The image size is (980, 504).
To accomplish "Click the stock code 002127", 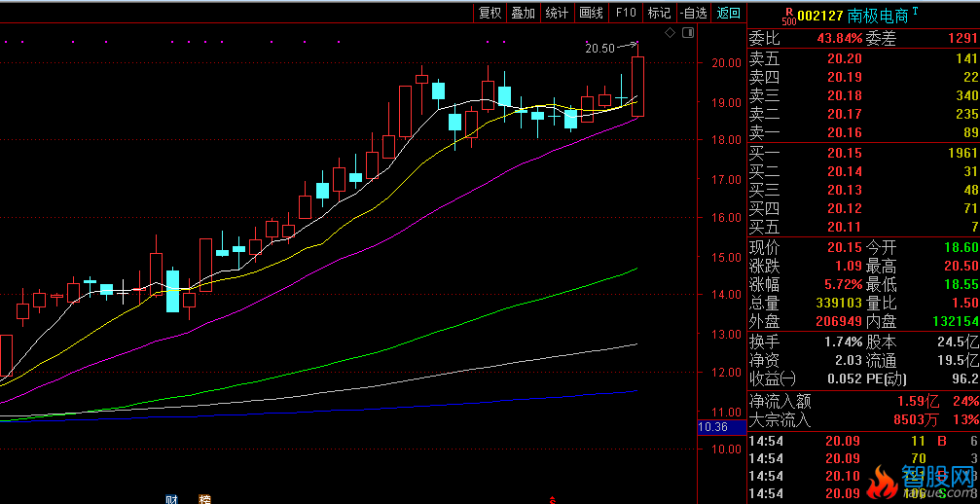I will pyautogui.click(x=820, y=16).
